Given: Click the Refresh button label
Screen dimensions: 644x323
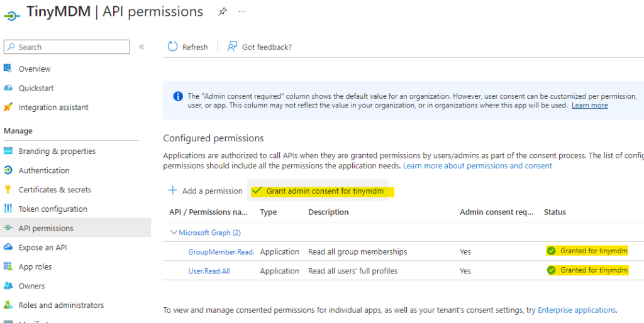Looking at the screenshot, I should click(195, 47).
